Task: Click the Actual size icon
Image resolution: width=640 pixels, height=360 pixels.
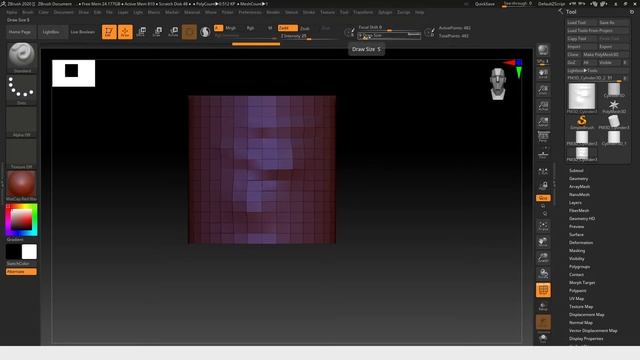Action: click(543, 106)
